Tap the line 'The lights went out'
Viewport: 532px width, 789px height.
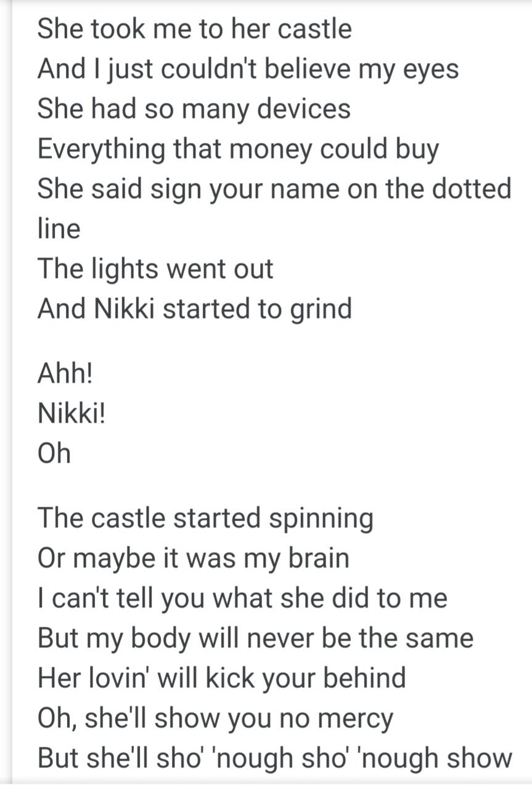(x=155, y=269)
